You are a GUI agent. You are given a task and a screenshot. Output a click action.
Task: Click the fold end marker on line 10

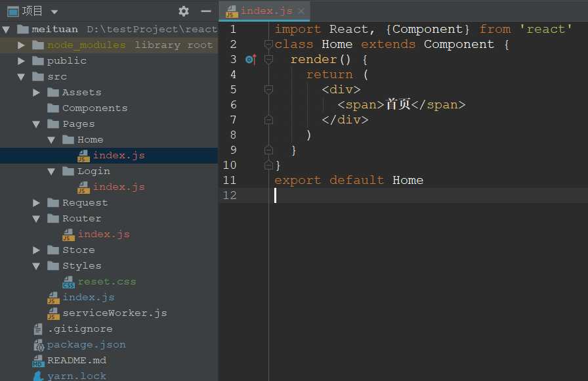coord(268,165)
